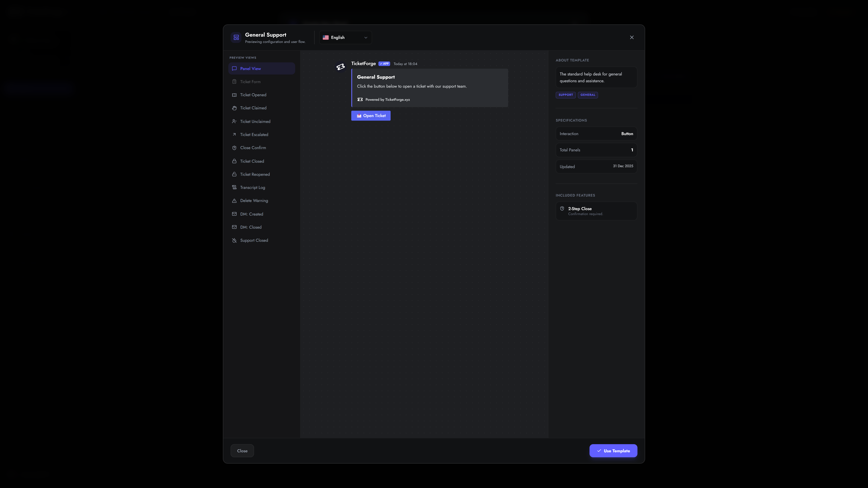
Task: Click the Ticket Unclaimed user icon
Action: pyautogui.click(x=234, y=121)
